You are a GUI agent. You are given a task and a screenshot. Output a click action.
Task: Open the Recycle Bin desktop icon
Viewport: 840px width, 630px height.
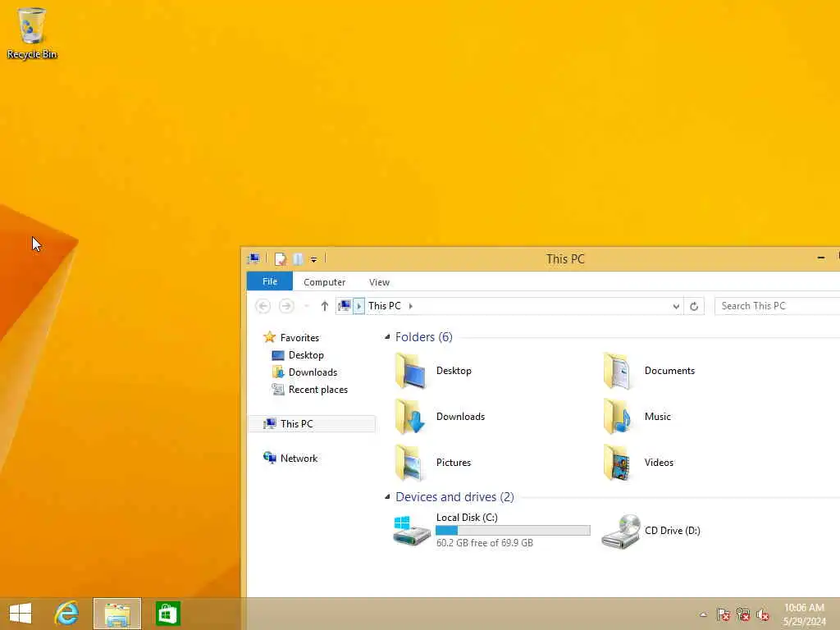tap(32, 33)
